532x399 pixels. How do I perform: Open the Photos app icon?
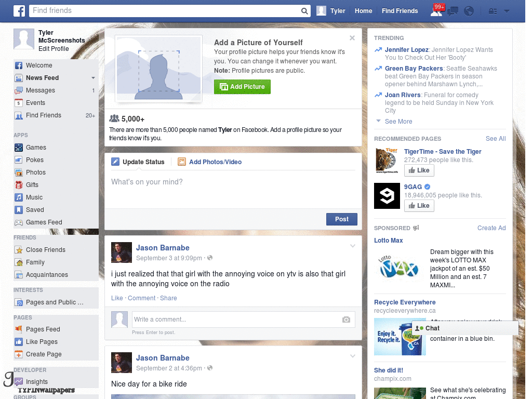coord(19,172)
